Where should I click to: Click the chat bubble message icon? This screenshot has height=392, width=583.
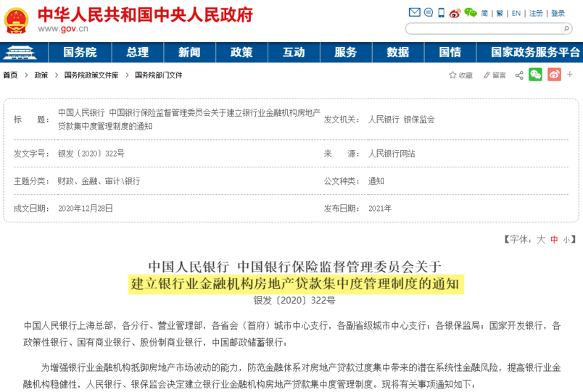click(x=429, y=12)
